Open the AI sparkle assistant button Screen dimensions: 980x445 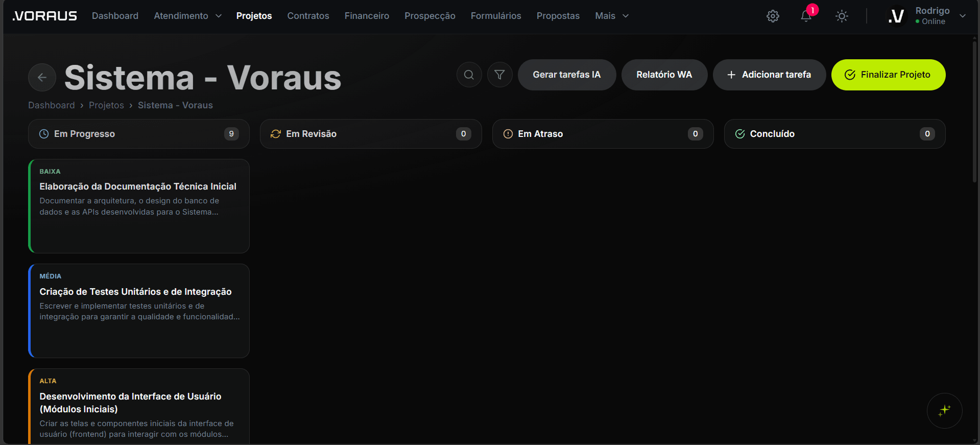(x=944, y=410)
